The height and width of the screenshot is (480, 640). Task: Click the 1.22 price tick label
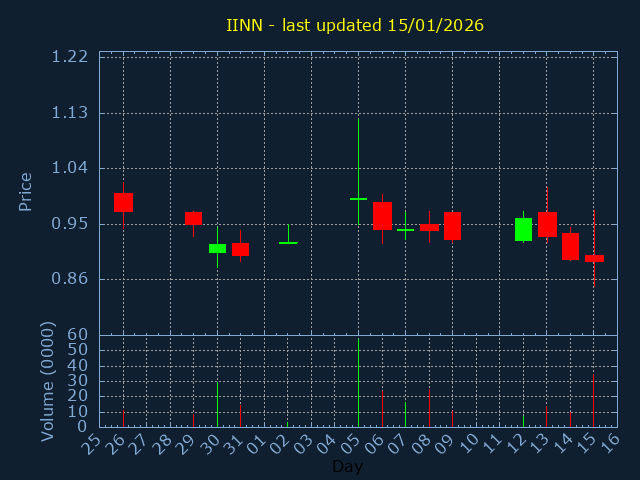coord(69,57)
